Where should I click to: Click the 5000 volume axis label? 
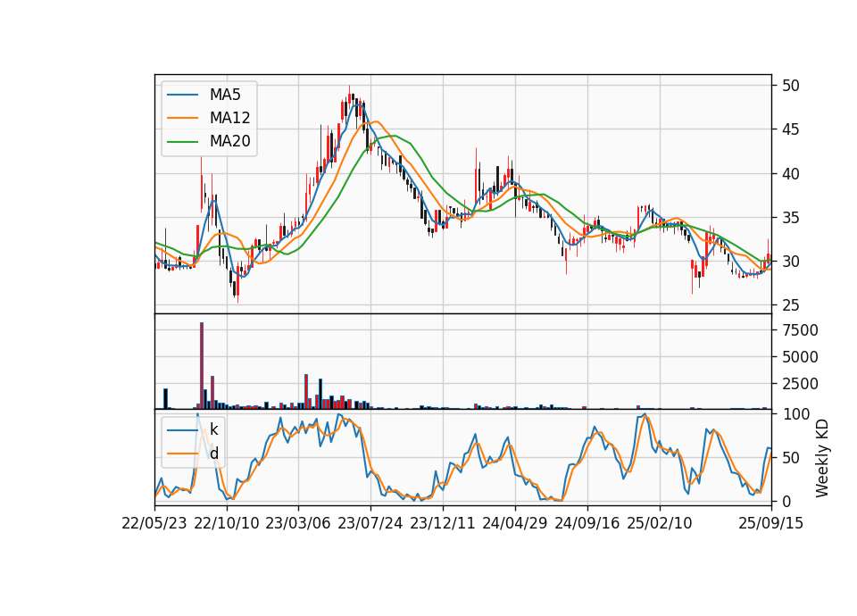[x=800, y=357]
